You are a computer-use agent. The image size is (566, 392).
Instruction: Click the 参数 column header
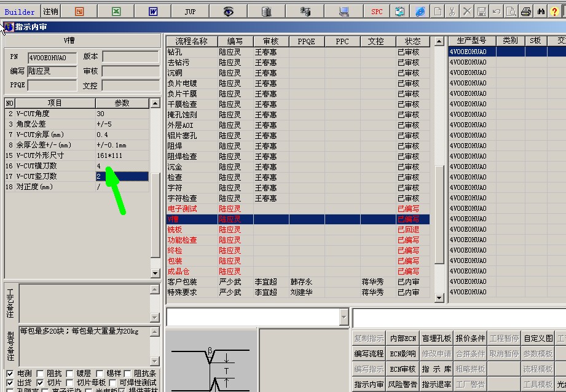[x=122, y=103]
